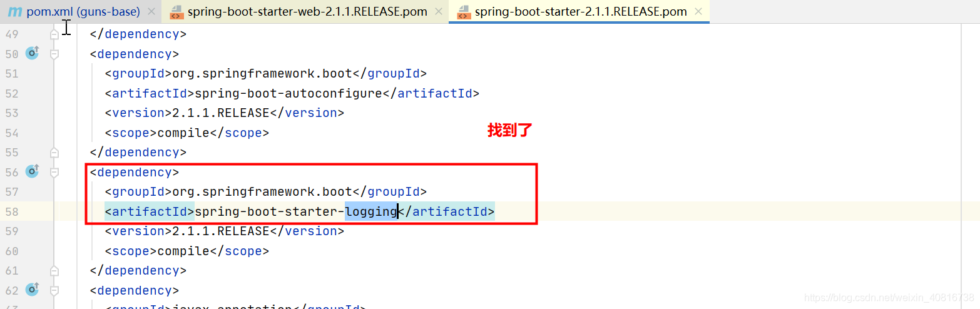
Task: Click scope value compile on line 54
Action: 183,133
